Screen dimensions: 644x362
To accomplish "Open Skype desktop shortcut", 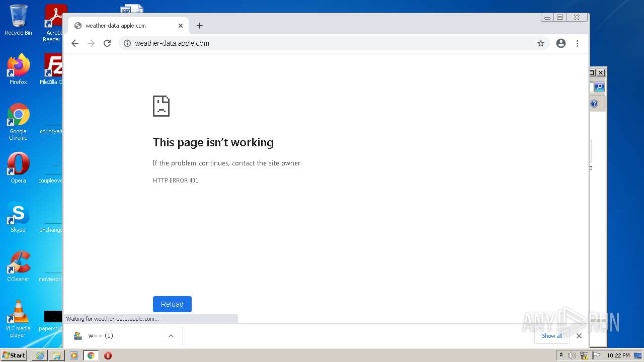I will 18,217.
